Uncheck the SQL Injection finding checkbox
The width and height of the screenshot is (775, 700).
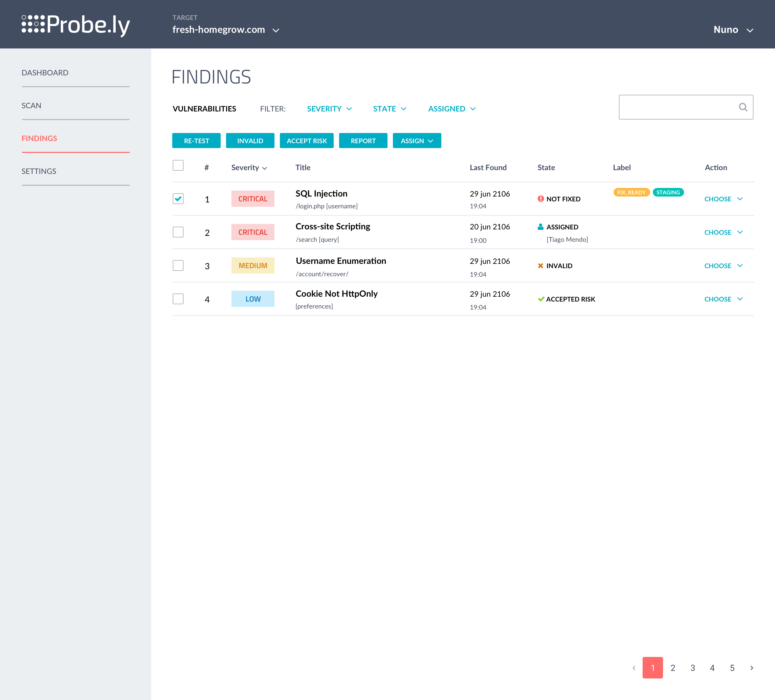click(x=178, y=199)
